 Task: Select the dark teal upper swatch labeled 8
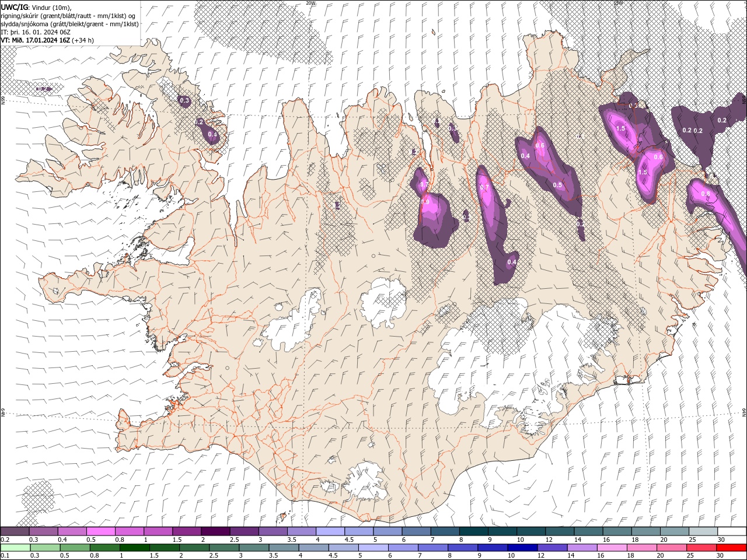(x=473, y=531)
